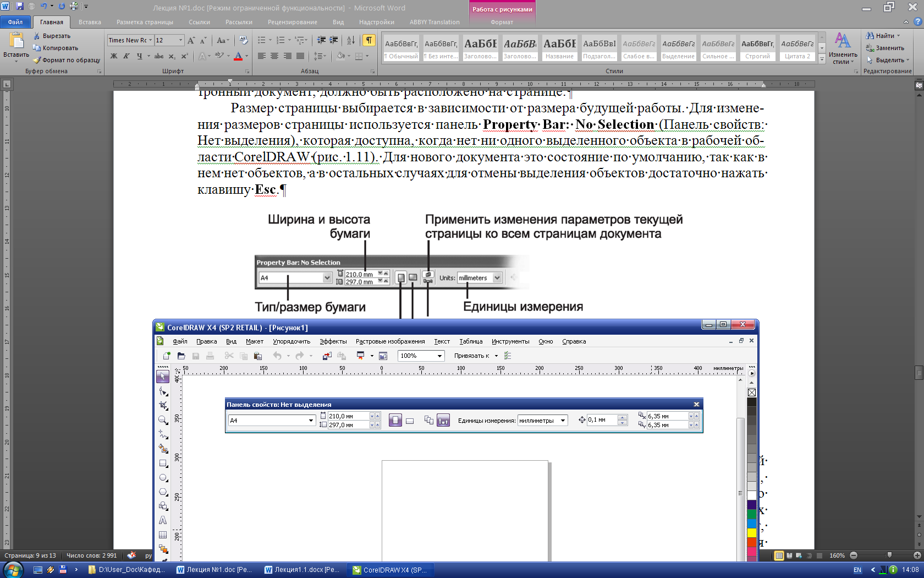Switch to Лекция1.1.docx taskbar window
The image size is (924, 578).
pyautogui.click(x=302, y=570)
